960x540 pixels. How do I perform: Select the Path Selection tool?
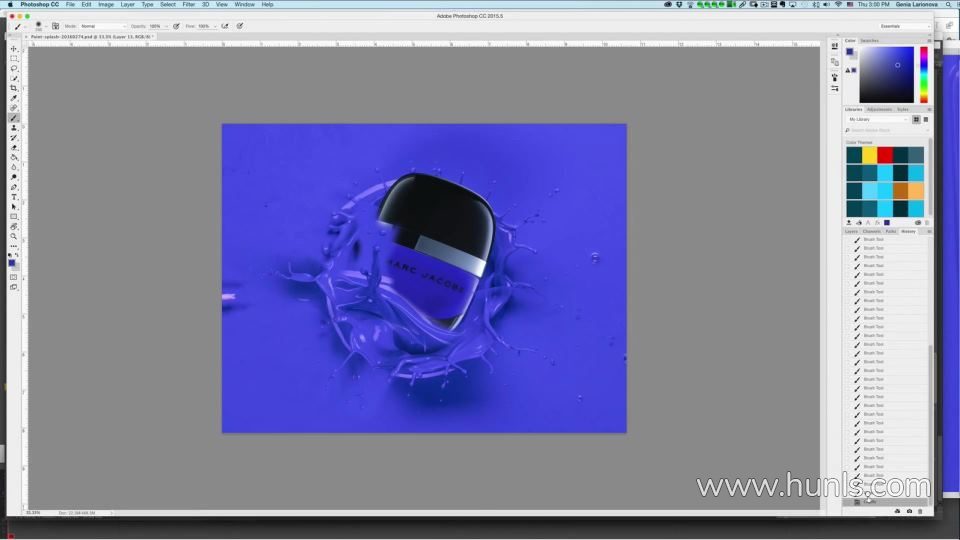pyautogui.click(x=13, y=207)
